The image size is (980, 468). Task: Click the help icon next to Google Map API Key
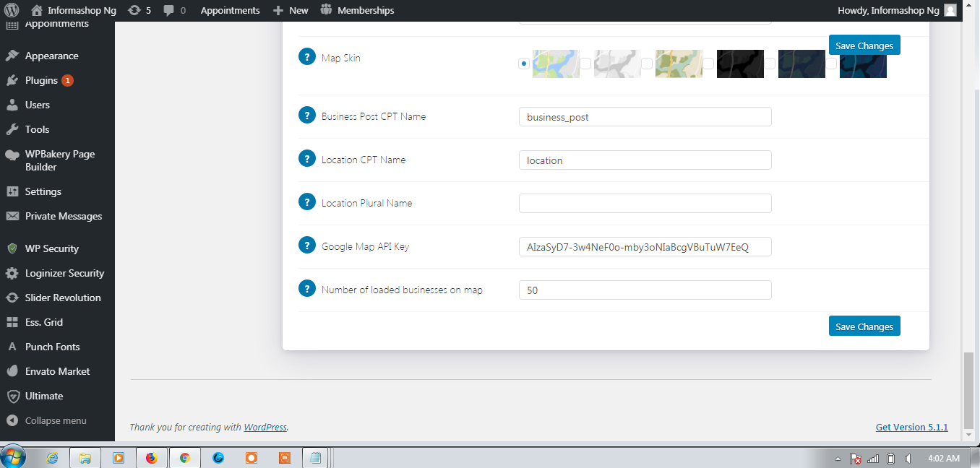tap(306, 244)
